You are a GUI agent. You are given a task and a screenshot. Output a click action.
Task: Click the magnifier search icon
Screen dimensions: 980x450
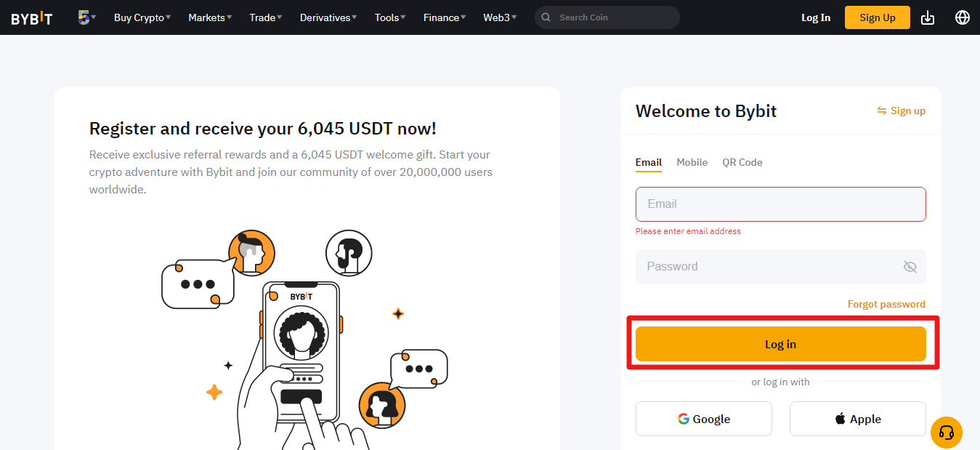pyautogui.click(x=546, y=17)
